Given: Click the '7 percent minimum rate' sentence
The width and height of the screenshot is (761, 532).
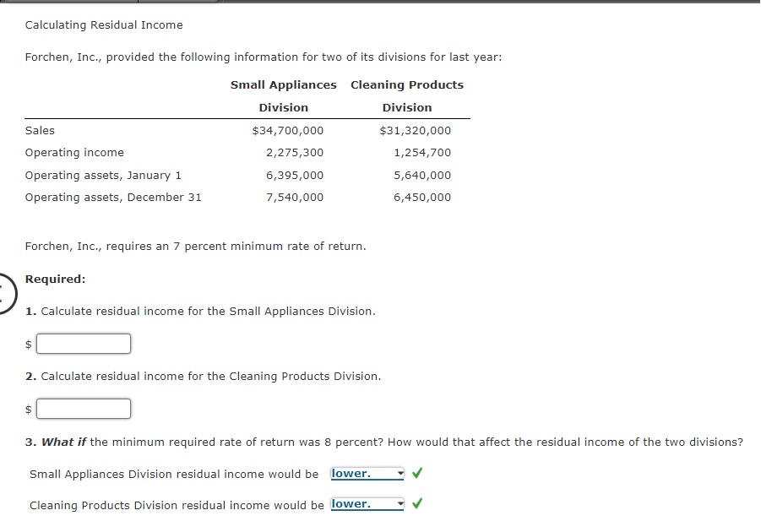Looking at the screenshot, I should coord(182,246).
